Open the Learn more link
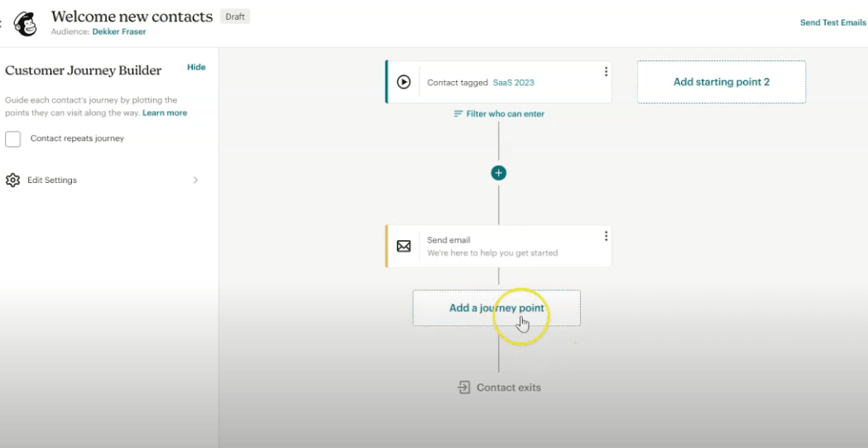 tap(165, 113)
